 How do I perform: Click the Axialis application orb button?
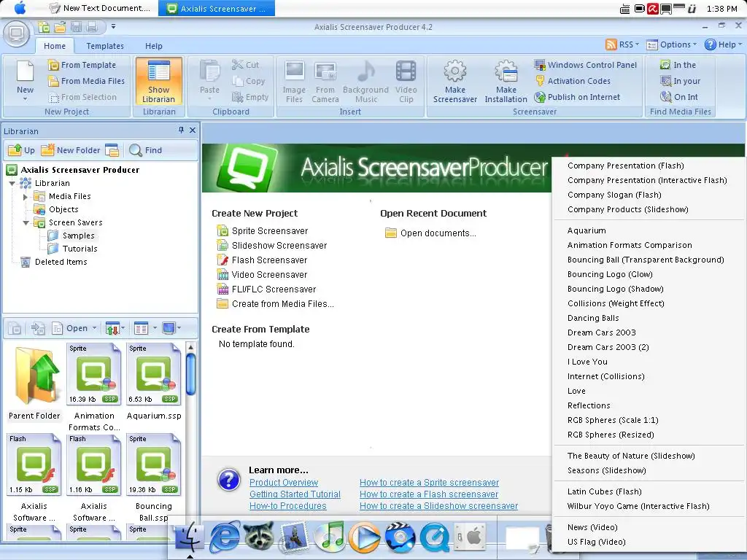17,34
